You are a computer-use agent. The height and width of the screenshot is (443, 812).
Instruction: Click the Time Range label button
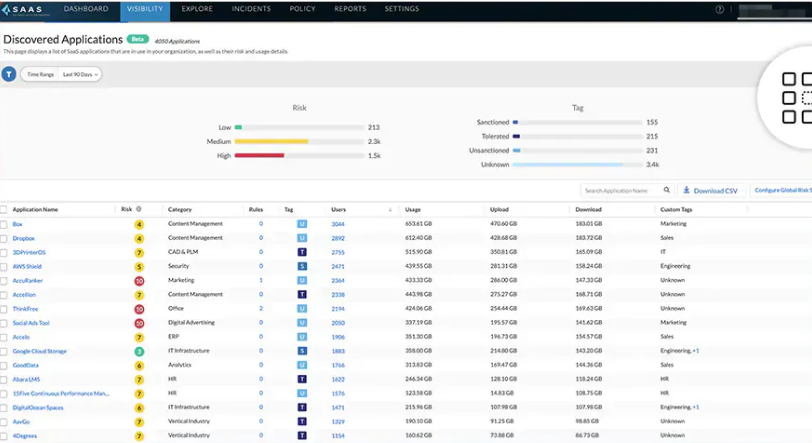40,74
